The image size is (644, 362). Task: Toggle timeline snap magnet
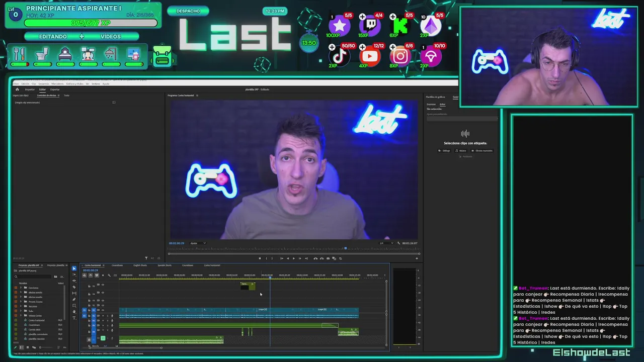[x=91, y=275]
